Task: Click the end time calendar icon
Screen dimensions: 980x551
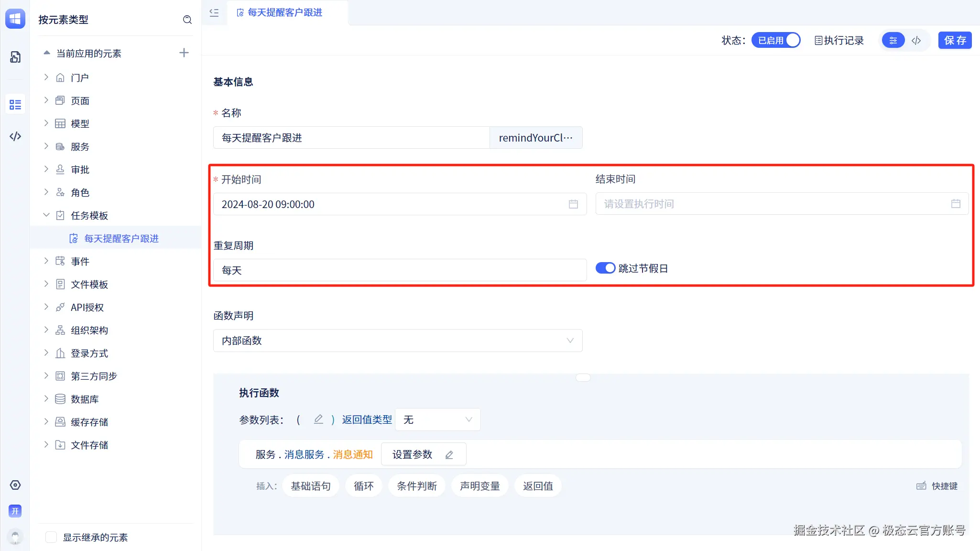Action: click(x=956, y=204)
